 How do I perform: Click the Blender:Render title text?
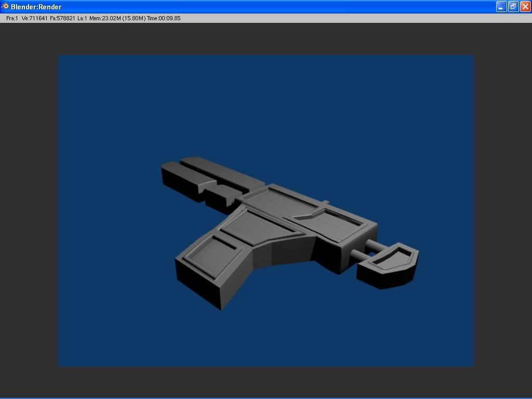point(36,7)
